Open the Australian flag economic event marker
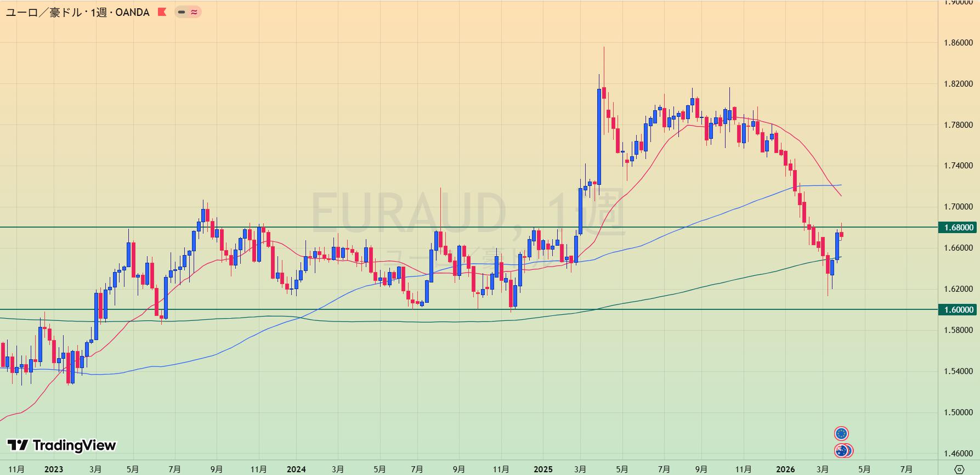Screen dimensions: 980x475 pos(841,451)
